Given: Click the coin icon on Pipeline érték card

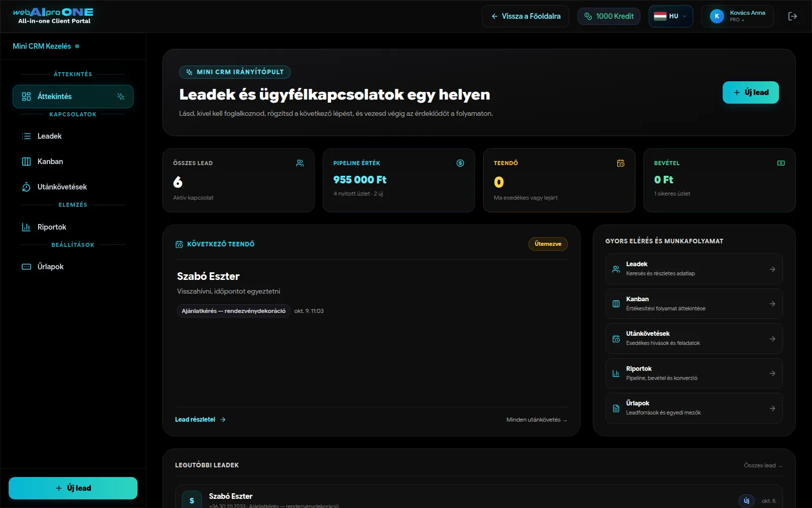Looking at the screenshot, I should pyautogui.click(x=460, y=163).
